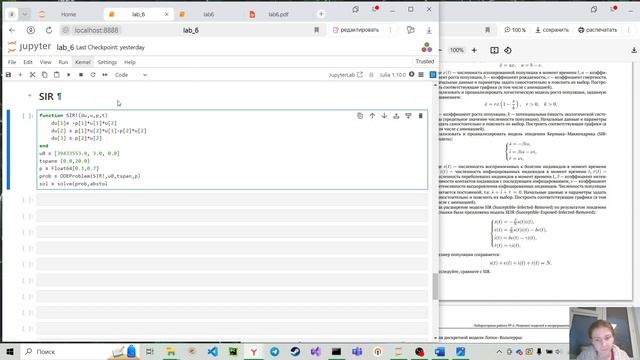The image size is (640, 360).
Task: Delete the SIR cell with trash icon
Action: coord(420,116)
